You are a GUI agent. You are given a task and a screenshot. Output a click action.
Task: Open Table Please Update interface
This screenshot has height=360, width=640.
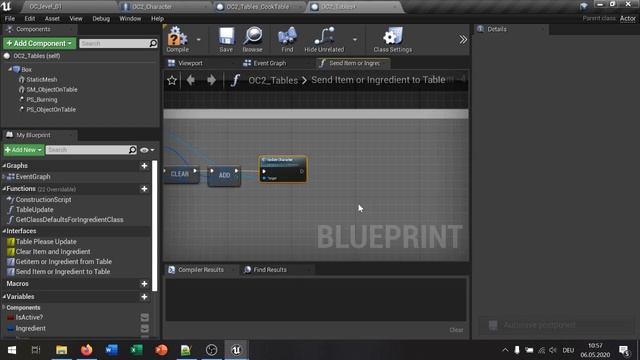[46, 242]
